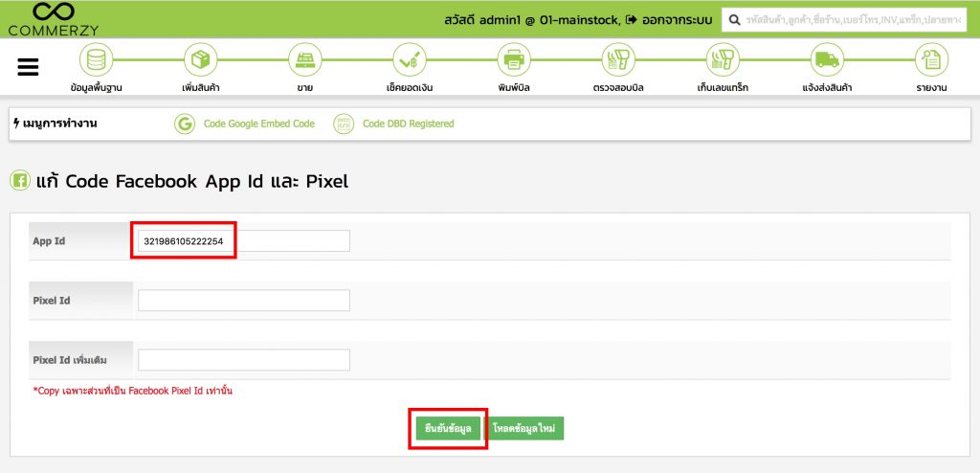Click the เช็คยอดเงิน check icon
980x473 pixels.
point(410,60)
